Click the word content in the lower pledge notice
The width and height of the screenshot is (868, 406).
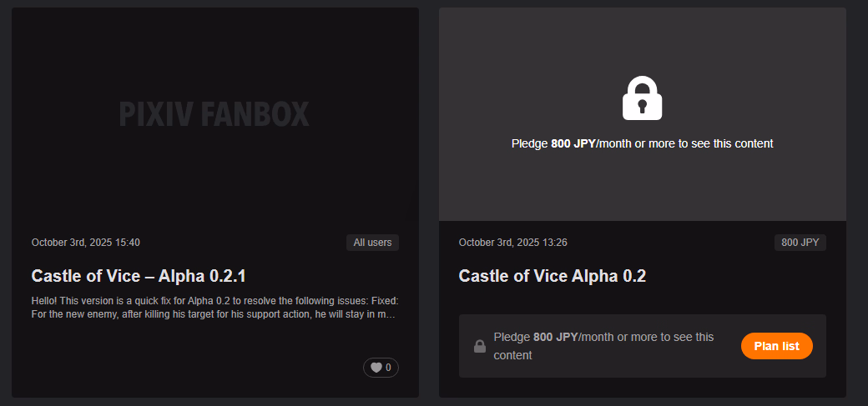[x=512, y=355]
